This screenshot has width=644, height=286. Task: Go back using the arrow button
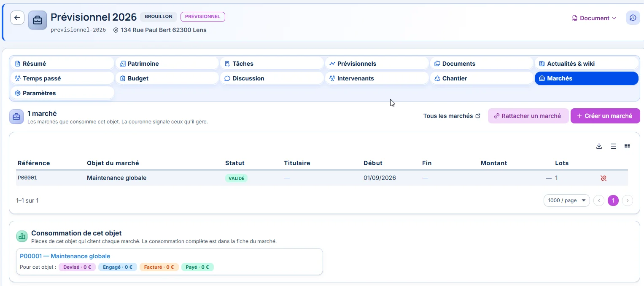click(17, 18)
